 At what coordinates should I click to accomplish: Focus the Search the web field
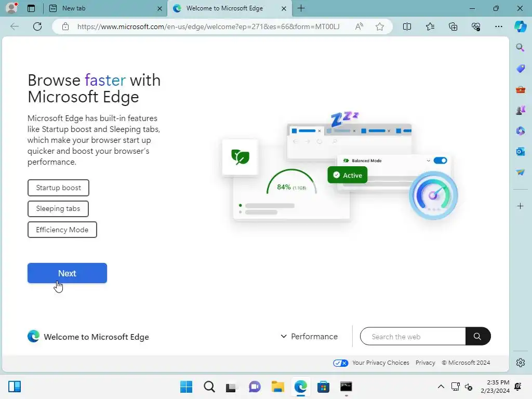413,336
